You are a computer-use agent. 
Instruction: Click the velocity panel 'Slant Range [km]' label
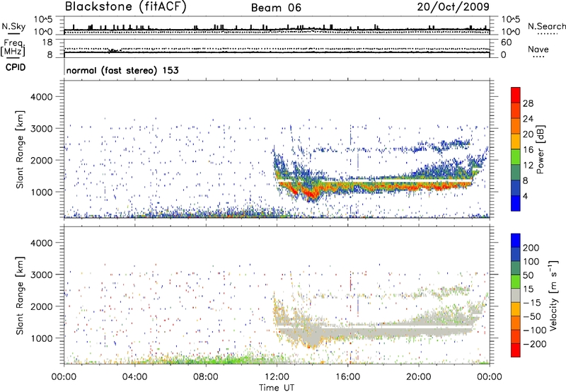pos(20,296)
